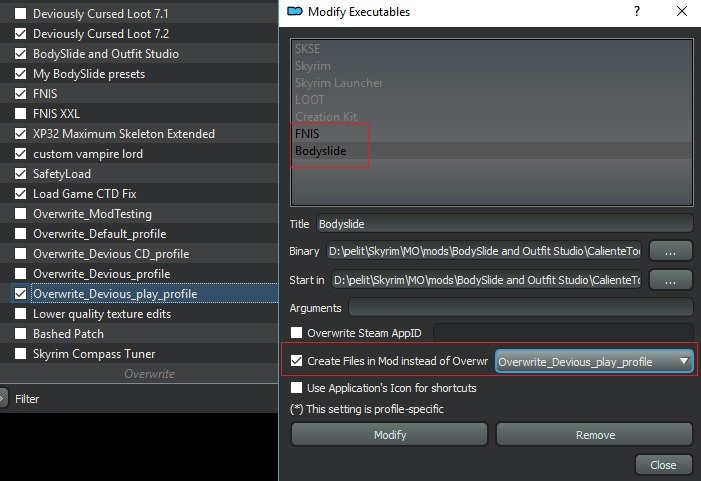Uncheck custom vampire lord mod
The height and width of the screenshot is (481, 701).
tap(21, 154)
